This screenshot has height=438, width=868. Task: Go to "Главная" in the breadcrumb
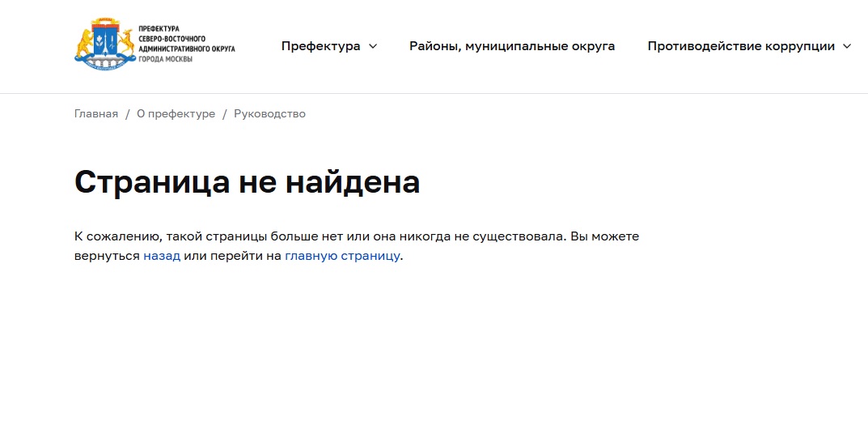[x=96, y=114]
